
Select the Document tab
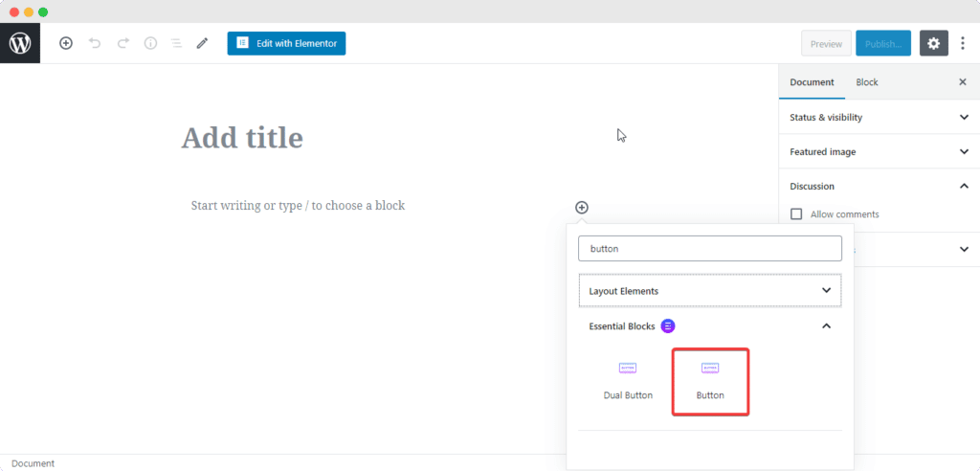(x=812, y=82)
